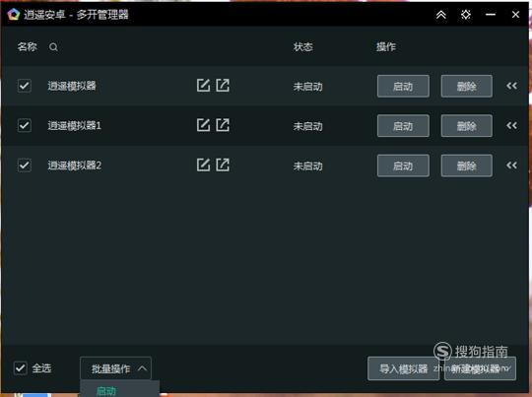Click the 逍遥模拟器2 name text
The width and height of the screenshot is (532, 397).
point(74,165)
